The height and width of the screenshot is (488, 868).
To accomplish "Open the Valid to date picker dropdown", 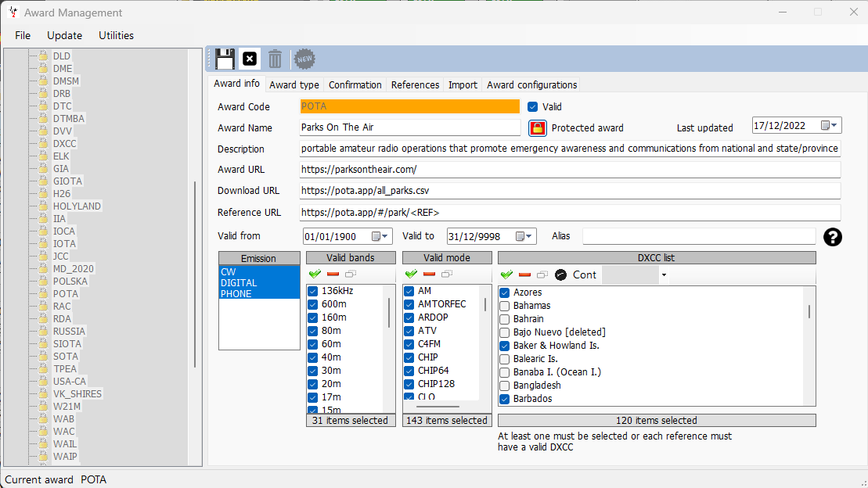I will [x=524, y=236].
